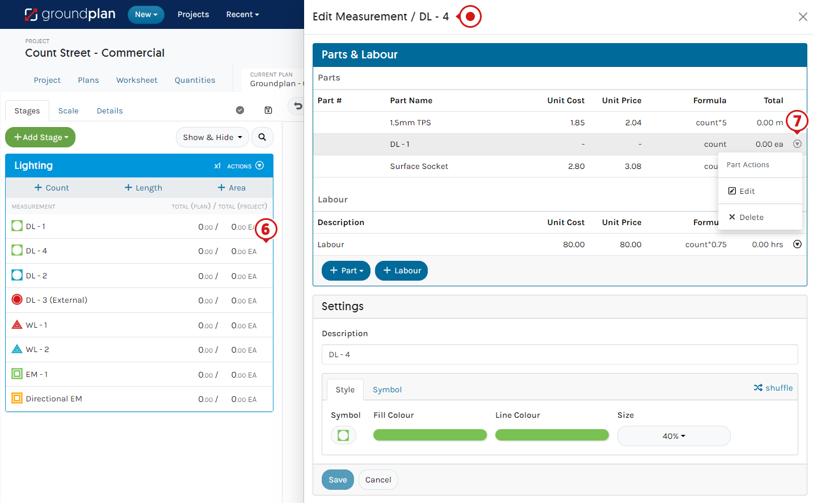This screenshot has width=817, height=504.
Task: Open Projects in the top navigation
Action: click(x=193, y=15)
